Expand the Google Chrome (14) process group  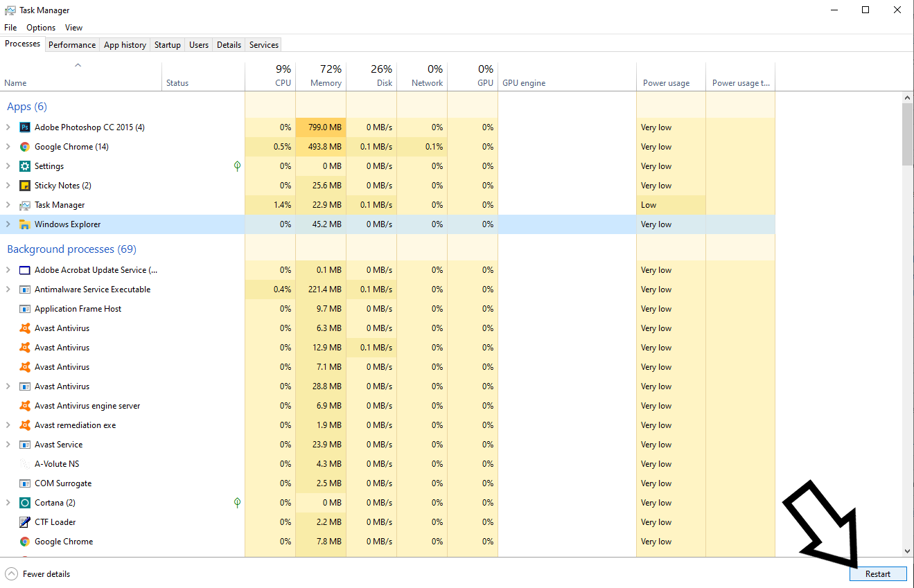point(8,147)
